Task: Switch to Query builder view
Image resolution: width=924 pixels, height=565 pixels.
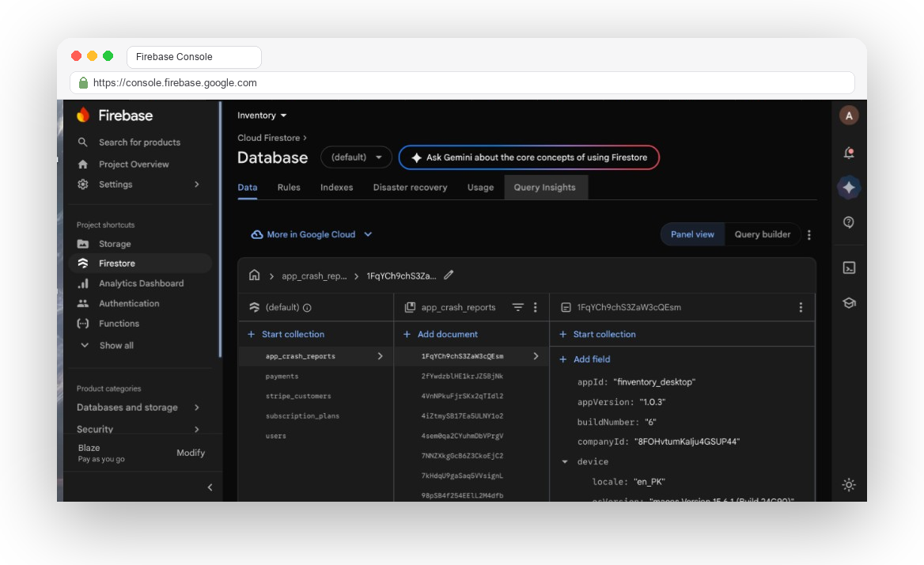Action: click(763, 234)
